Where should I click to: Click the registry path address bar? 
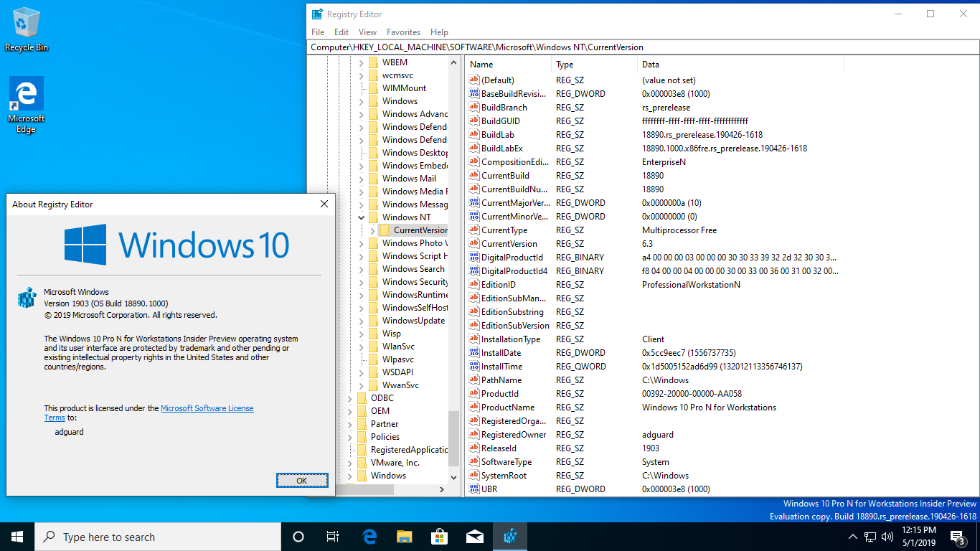pyautogui.click(x=643, y=47)
